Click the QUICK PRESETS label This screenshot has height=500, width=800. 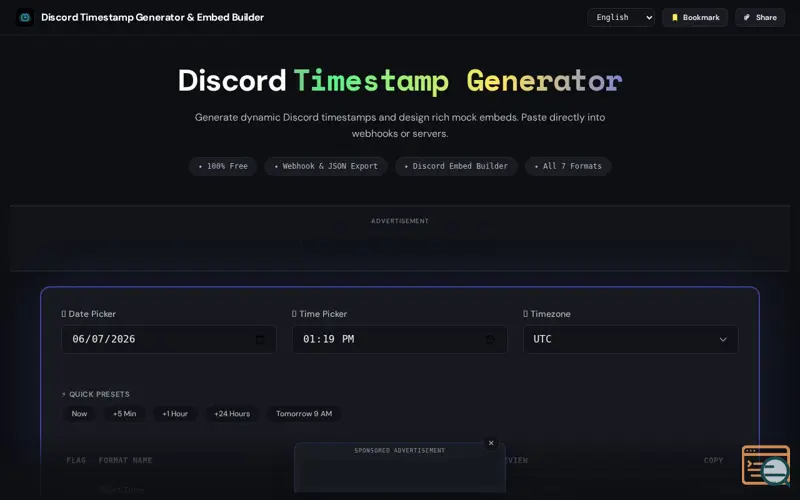tap(95, 394)
